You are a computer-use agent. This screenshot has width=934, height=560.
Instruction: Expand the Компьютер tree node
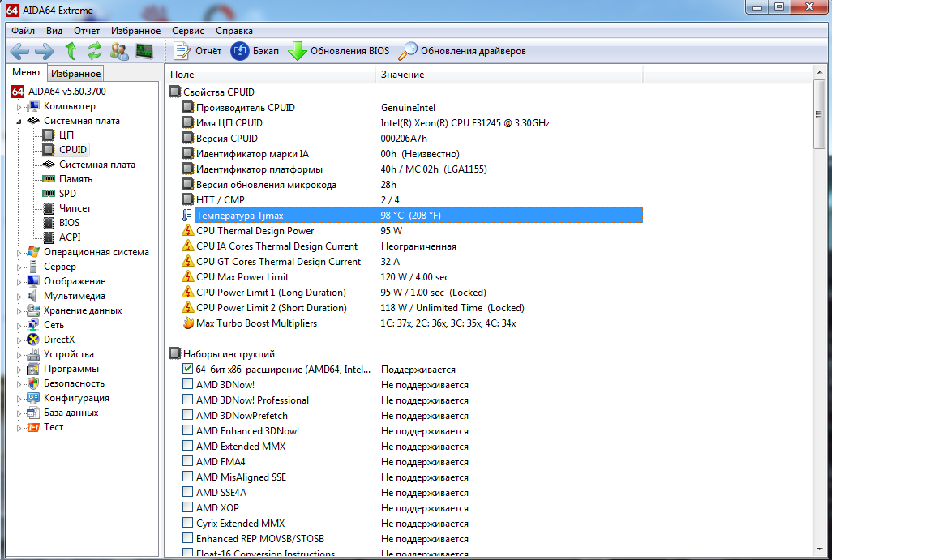[19, 107]
